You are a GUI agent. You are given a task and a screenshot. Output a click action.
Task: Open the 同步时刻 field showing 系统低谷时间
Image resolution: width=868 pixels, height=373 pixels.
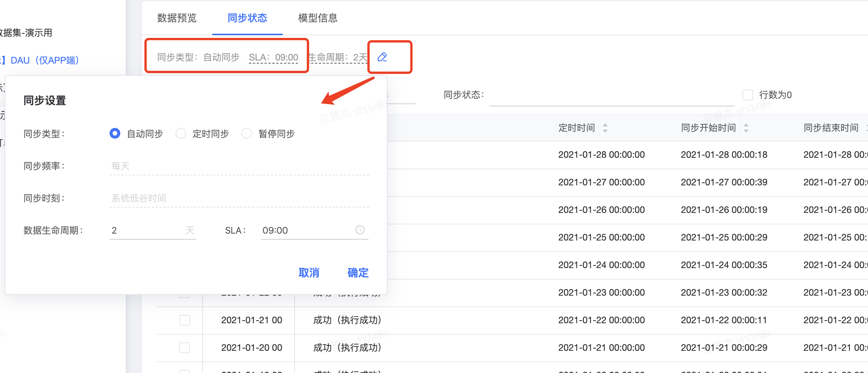[x=239, y=198]
